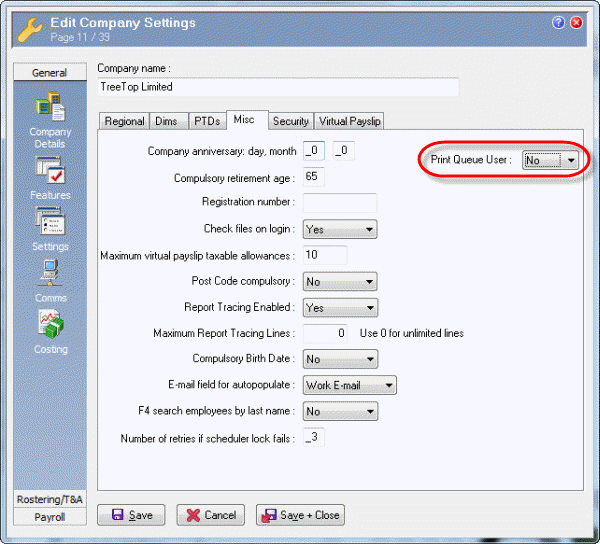The width and height of the screenshot is (600, 544).
Task: Click the 'Registration number :' label
Action: [248, 202]
